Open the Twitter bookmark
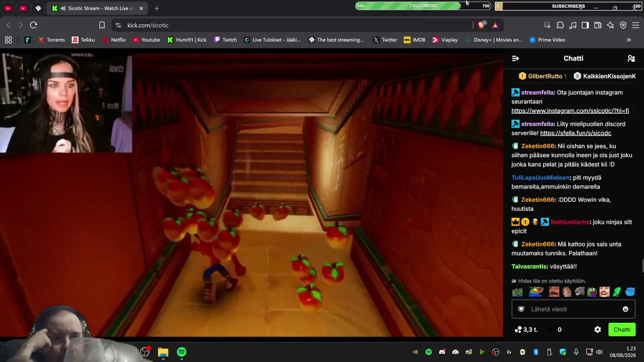Viewport: 644px width, 362px height. coord(385,40)
